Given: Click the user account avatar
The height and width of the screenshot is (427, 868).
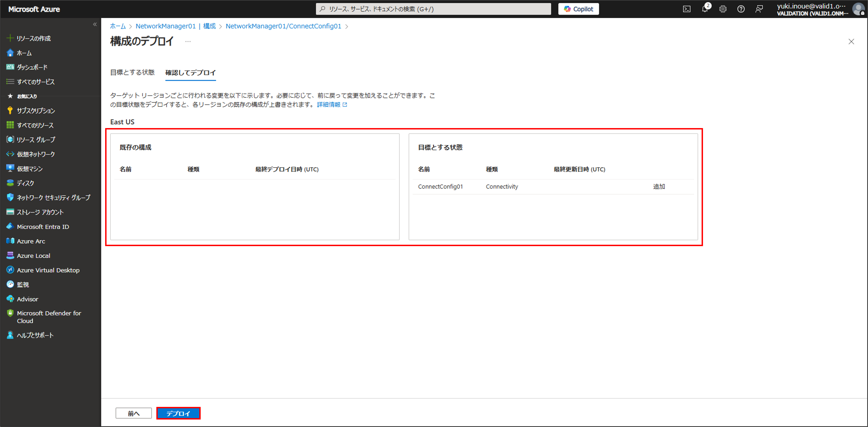Looking at the screenshot, I should click(x=858, y=9).
